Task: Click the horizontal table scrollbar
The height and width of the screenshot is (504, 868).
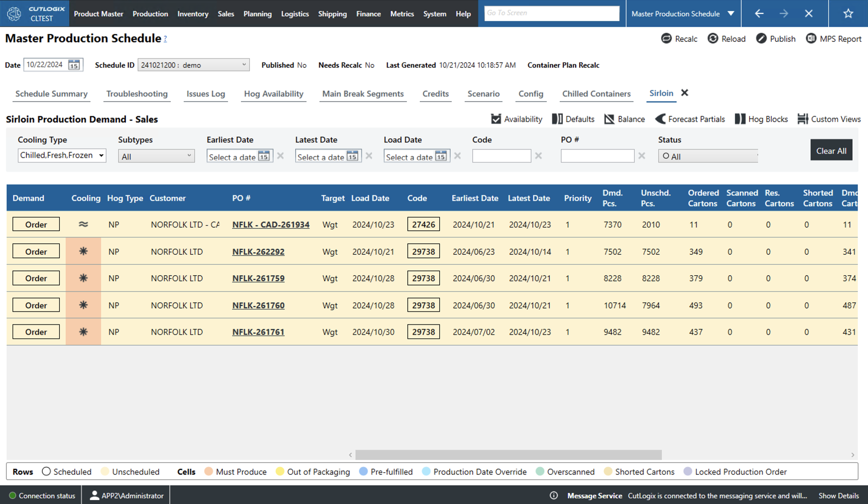Action: 508,455
